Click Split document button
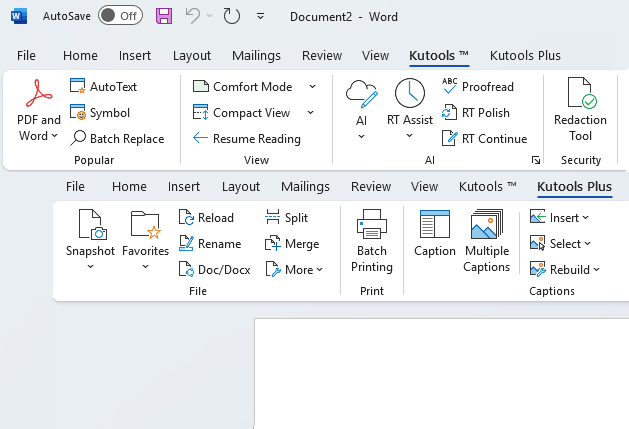 pos(286,218)
